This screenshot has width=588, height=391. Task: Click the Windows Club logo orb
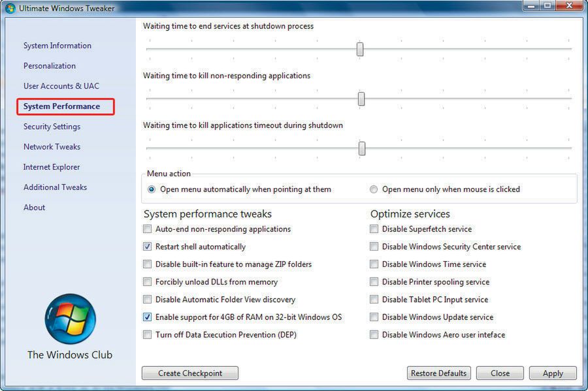click(x=71, y=319)
